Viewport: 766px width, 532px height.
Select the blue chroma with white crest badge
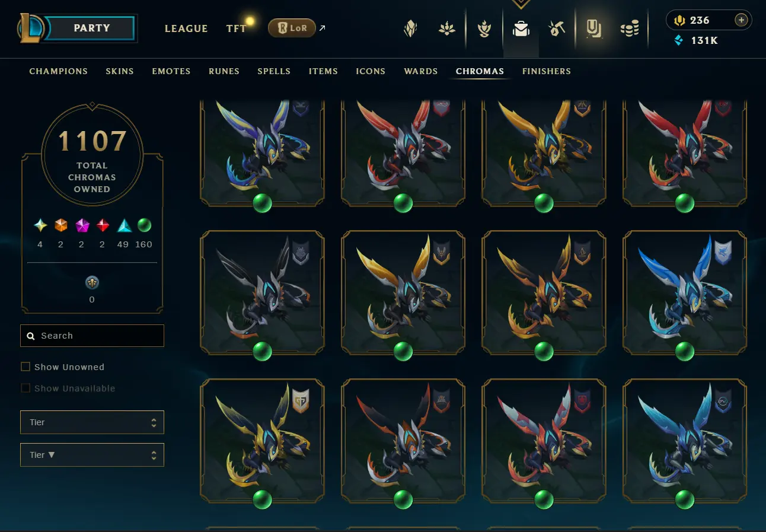(x=685, y=293)
